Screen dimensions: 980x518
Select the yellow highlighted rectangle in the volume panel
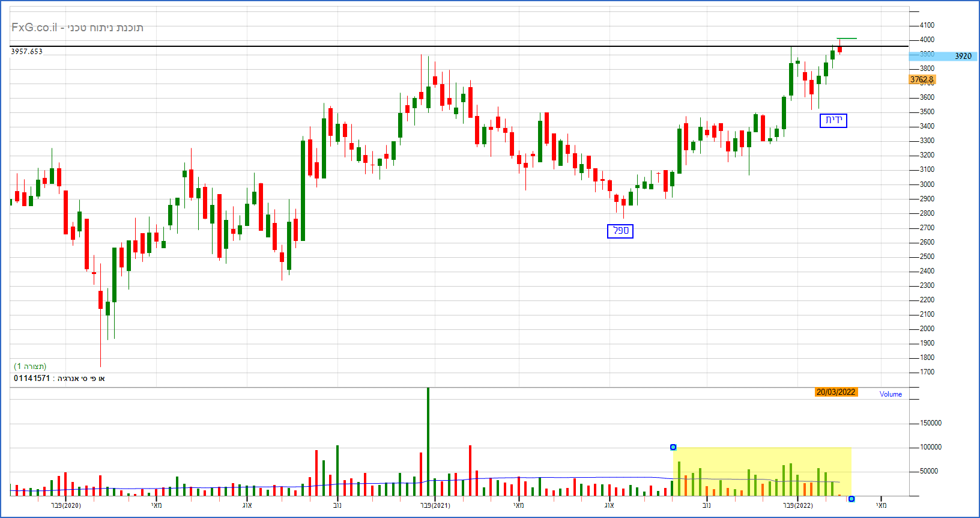click(762, 472)
